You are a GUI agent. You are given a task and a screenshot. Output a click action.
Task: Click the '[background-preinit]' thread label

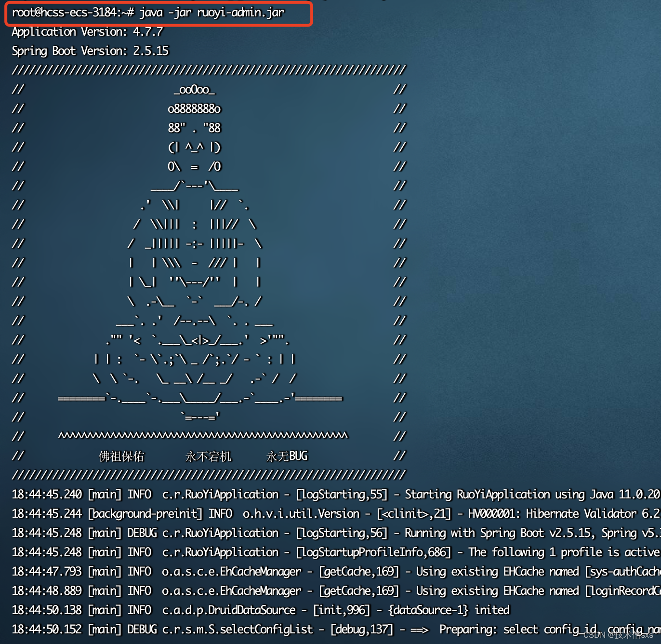click(x=145, y=514)
